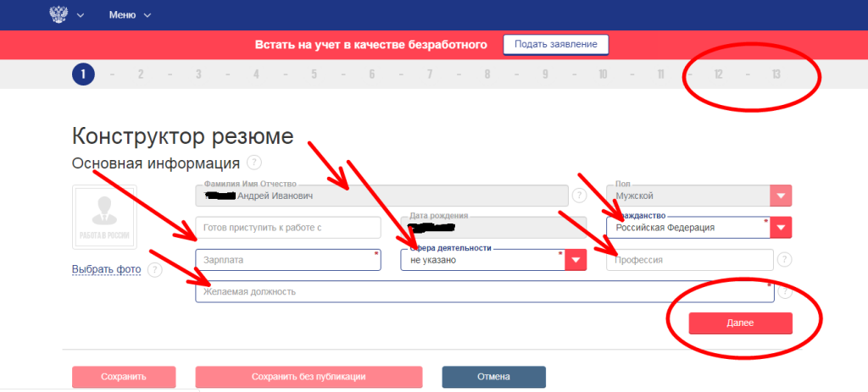This screenshot has width=868, height=392.
Task: Click the profile photo placeholder
Action: 105,216
